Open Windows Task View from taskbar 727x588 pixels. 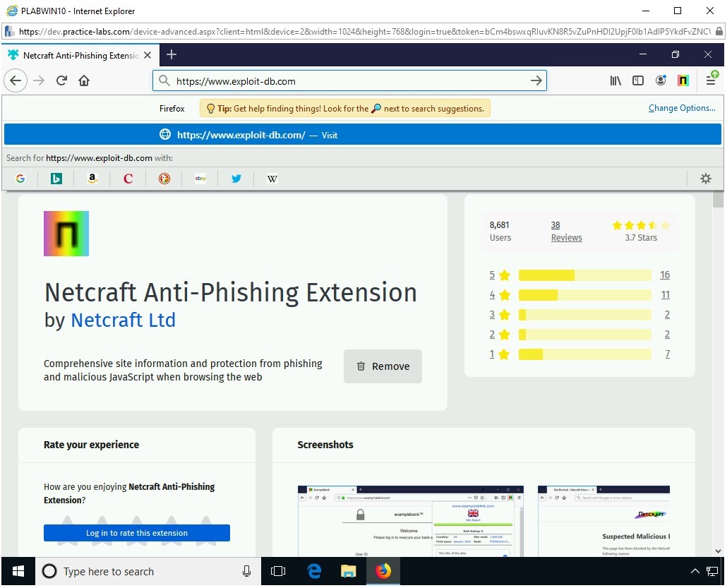tap(278, 571)
